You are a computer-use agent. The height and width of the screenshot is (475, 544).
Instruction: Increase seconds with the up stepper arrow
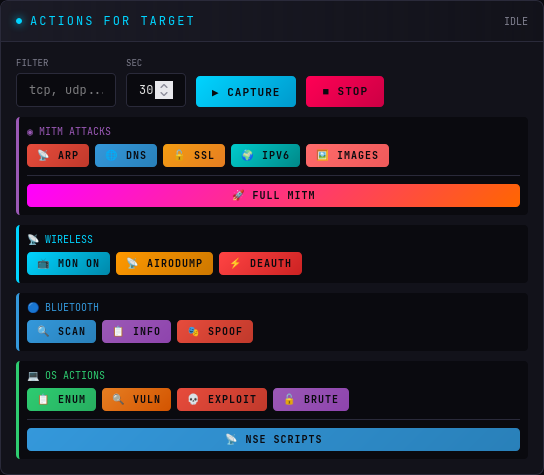164,86
